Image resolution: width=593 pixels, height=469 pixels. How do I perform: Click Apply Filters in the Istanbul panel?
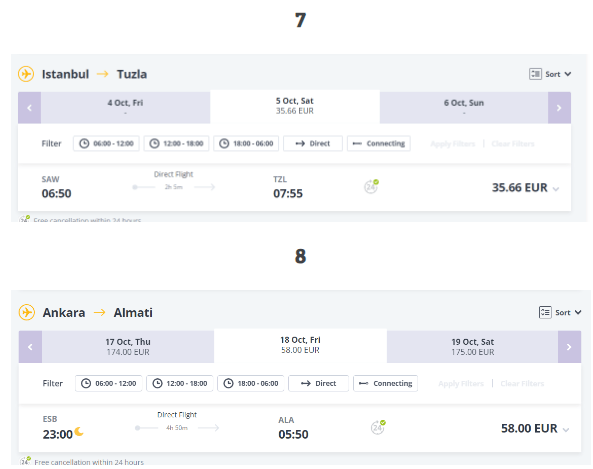click(453, 144)
